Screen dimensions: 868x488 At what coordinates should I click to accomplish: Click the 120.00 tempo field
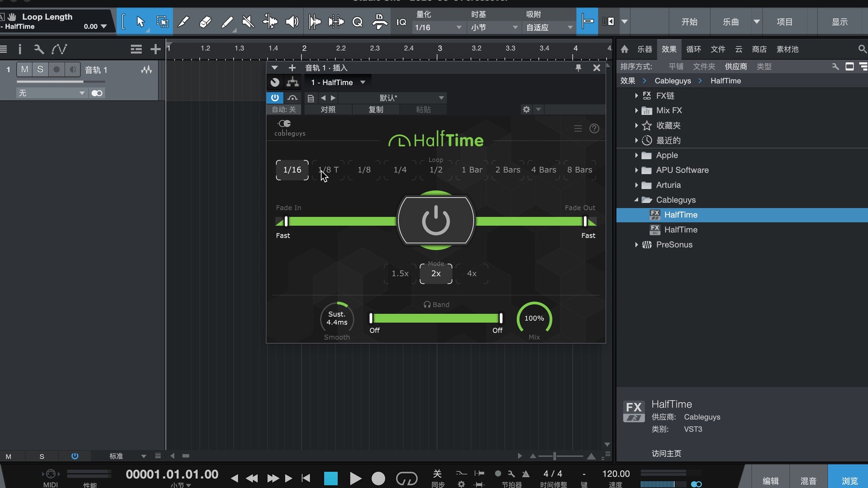pyautogui.click(x=616, y=474)
